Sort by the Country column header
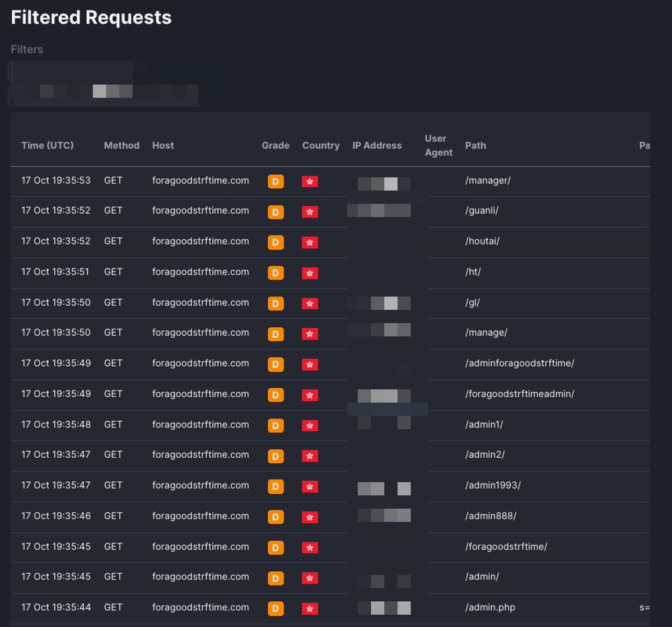Viewport: 672px width, 627px height. (x=321, y=145)
